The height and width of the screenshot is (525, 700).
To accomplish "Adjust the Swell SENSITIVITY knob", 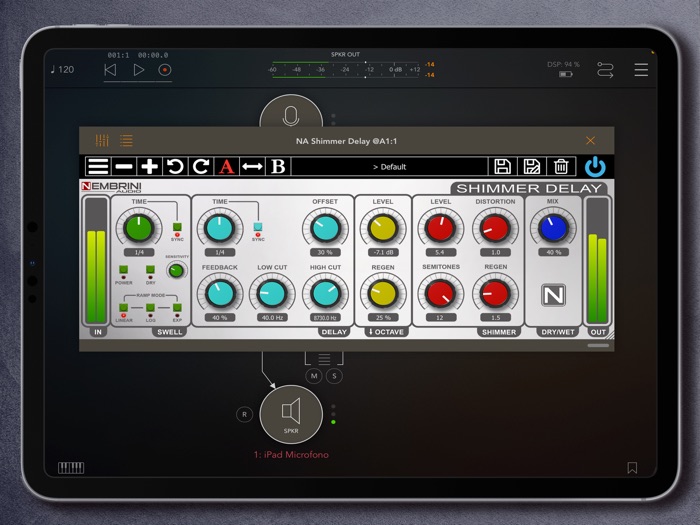I will pyautogui.click(x=176, y=271).
